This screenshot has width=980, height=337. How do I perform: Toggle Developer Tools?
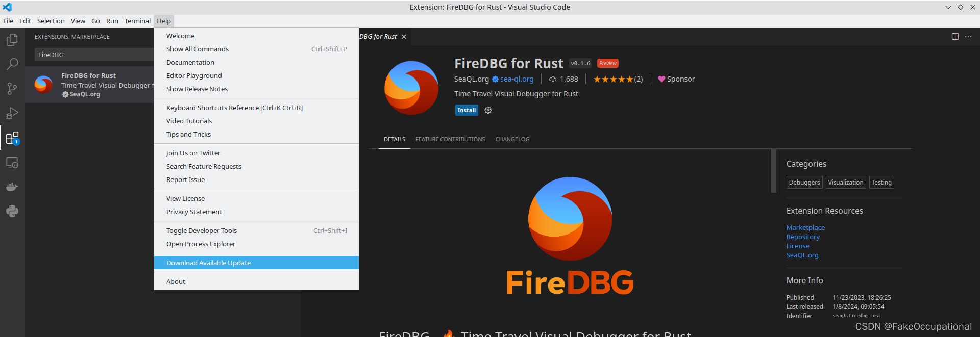pyautogui.click(x=256, y=230)
